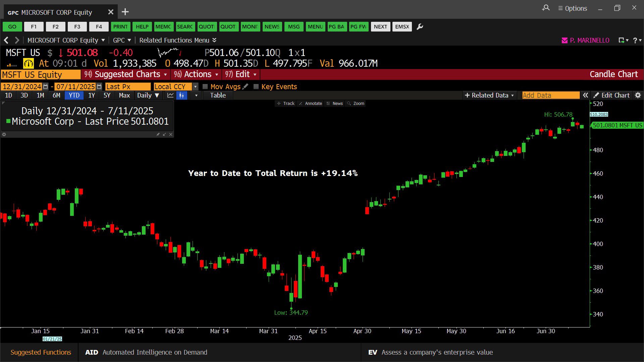This screenshot has height=362, width=644.
Task: Show News on chart
Action: 334,103
